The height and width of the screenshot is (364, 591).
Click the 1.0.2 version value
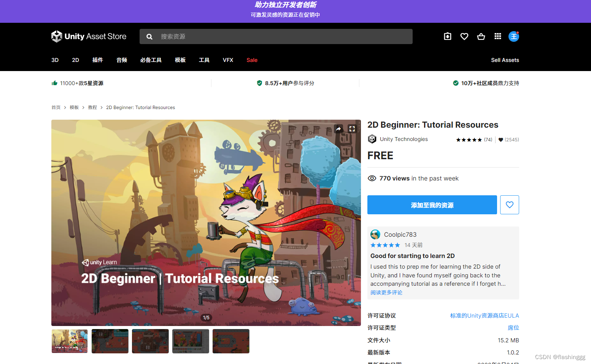coord(513,353)
